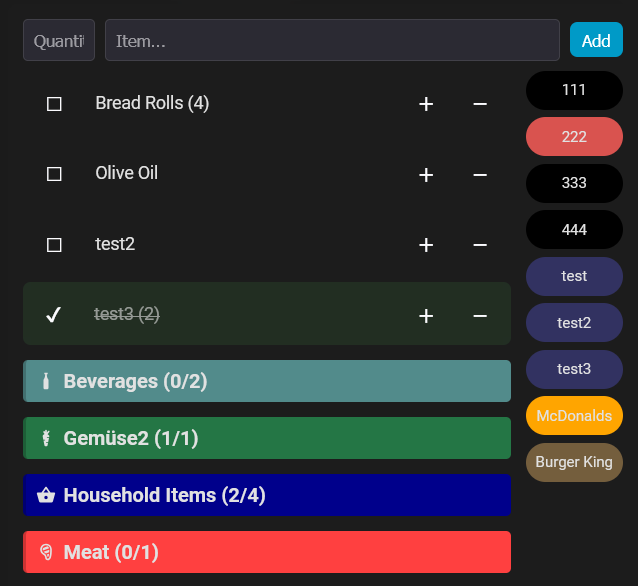This screenshot has width=638, height=586.
Task: Open the red 222 list
Action: pyautogui.click(x=574, y=137)
